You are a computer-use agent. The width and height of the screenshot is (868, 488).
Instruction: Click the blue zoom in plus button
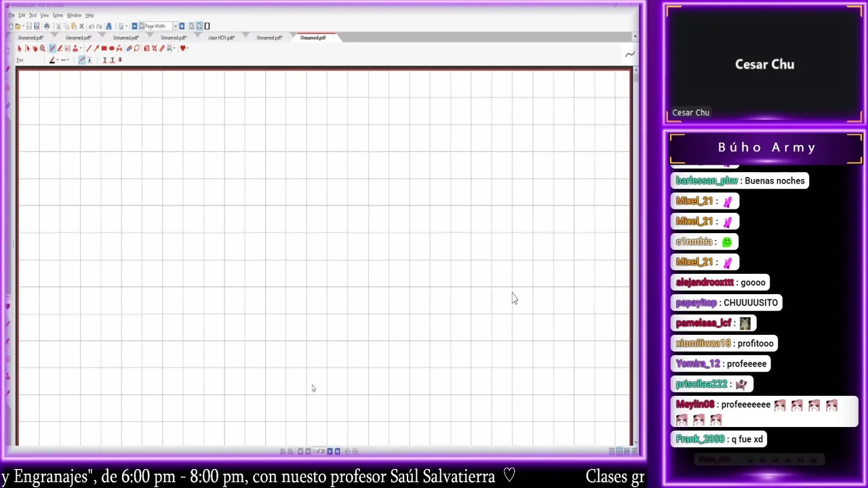pos(182,26)
